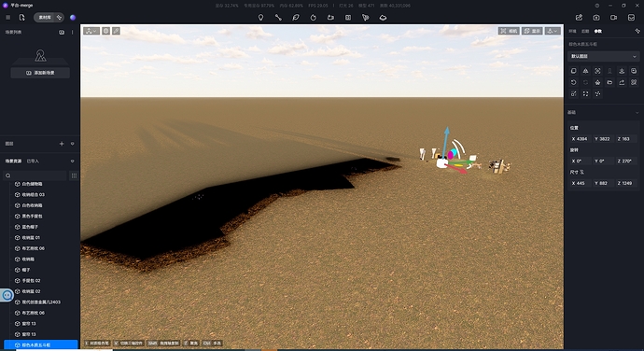Open the viewport mode dropdown at top-left
The image size is (644, 351).
point(91,31)
